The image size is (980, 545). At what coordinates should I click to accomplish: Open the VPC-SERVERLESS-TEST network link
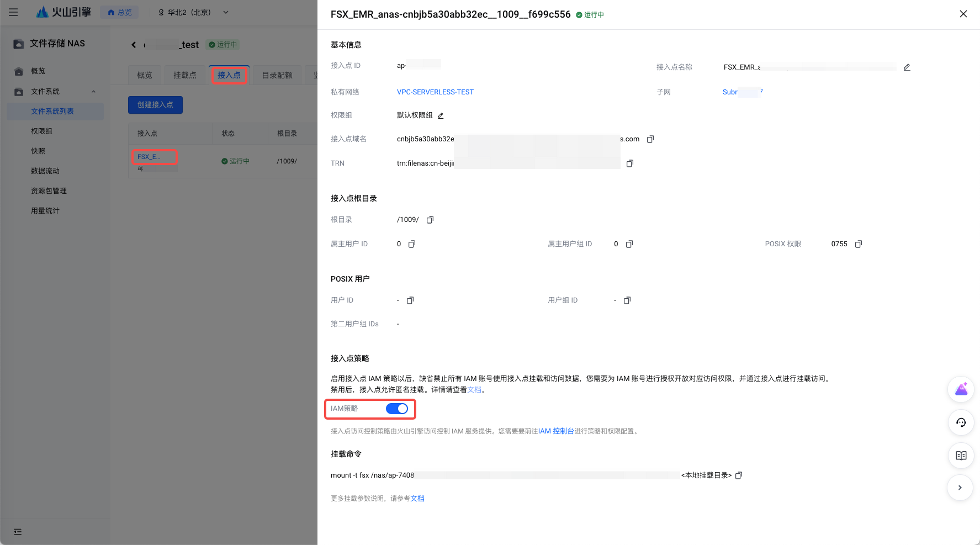(x=435, y=92)
